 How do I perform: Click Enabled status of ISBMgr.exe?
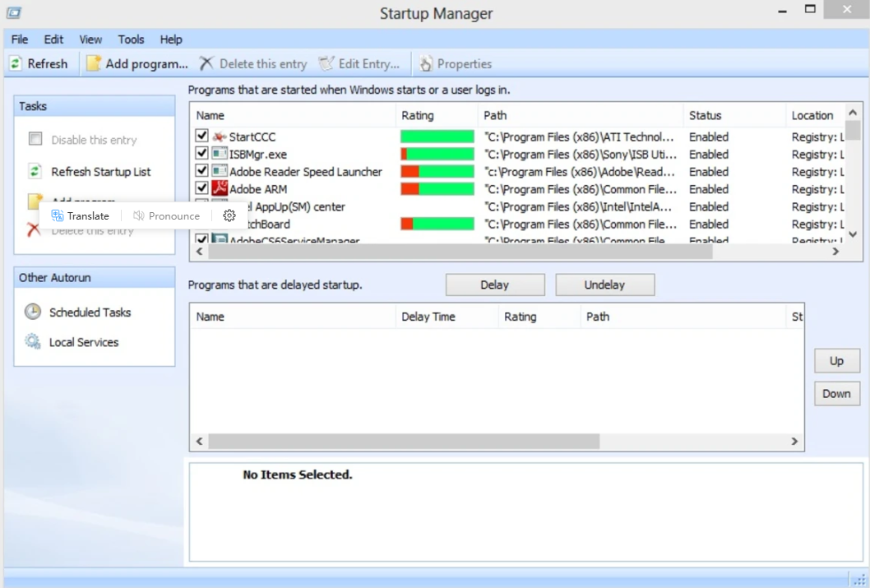pyautogui.click(x=709, y=155)
